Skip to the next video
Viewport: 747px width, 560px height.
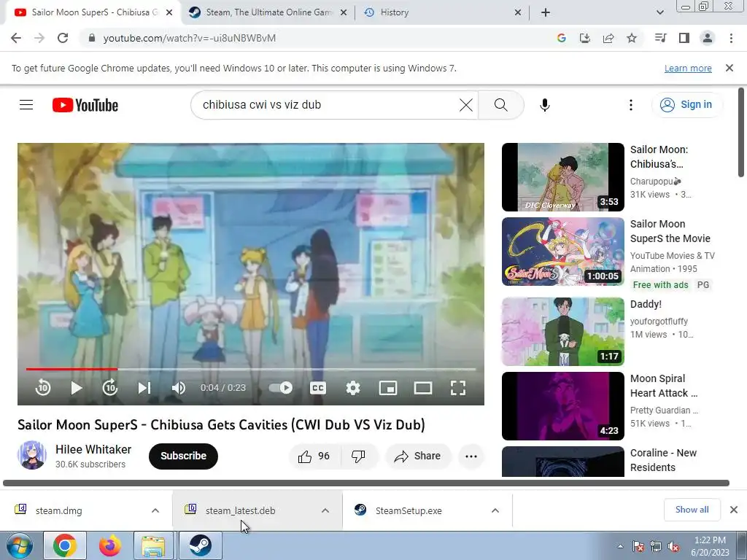144,388
